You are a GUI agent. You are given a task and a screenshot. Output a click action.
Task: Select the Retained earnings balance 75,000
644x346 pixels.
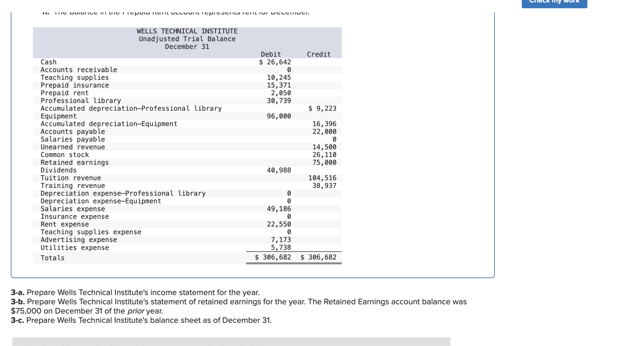pos(325,162)
